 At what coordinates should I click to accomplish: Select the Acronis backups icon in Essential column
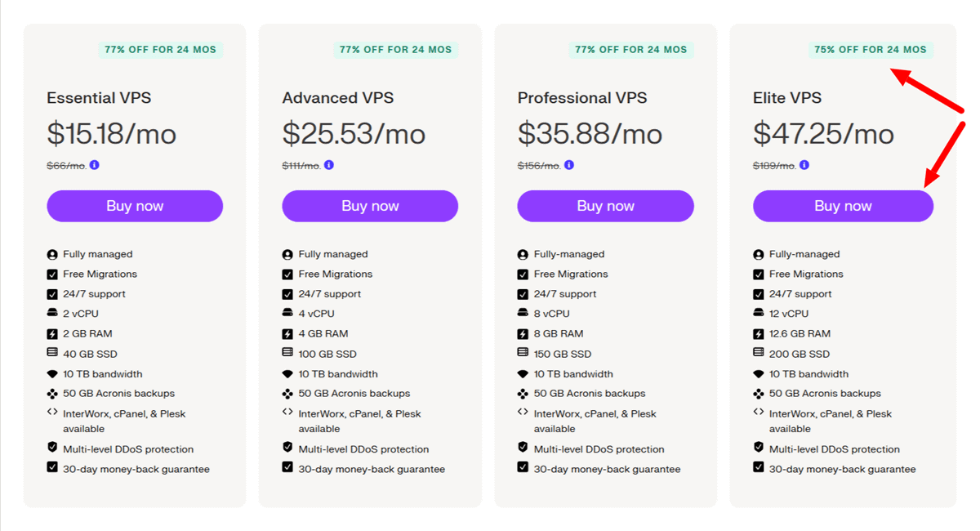(51, 394)
